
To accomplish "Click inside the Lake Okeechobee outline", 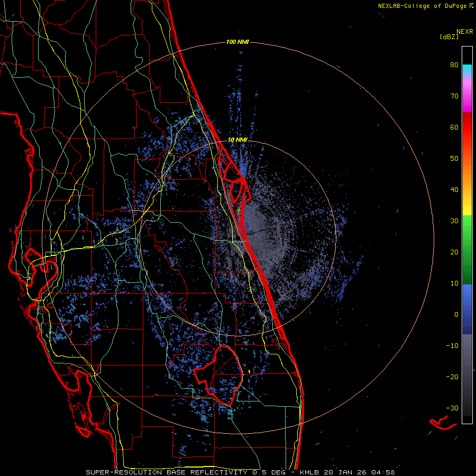I will (223, 375).
